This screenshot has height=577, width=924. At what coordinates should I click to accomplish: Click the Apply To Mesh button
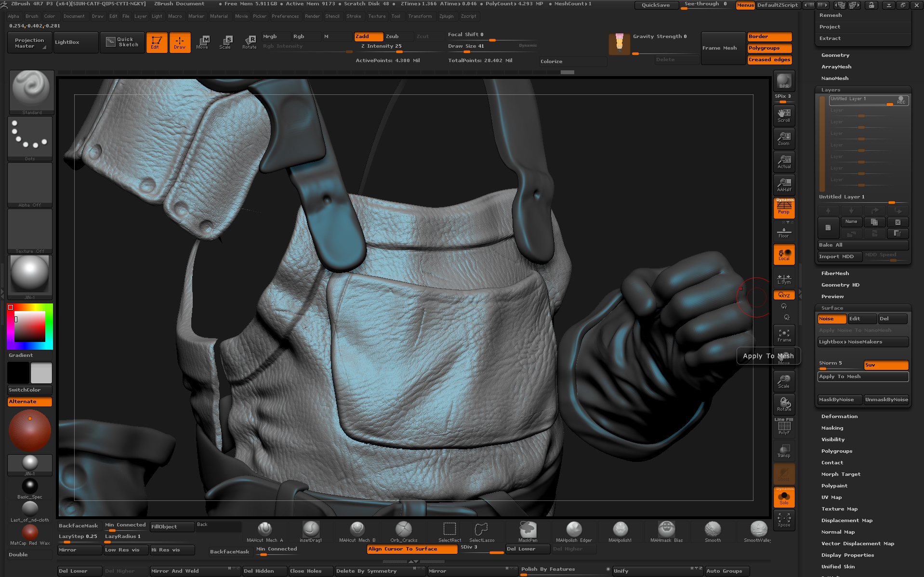click(863, 377)
